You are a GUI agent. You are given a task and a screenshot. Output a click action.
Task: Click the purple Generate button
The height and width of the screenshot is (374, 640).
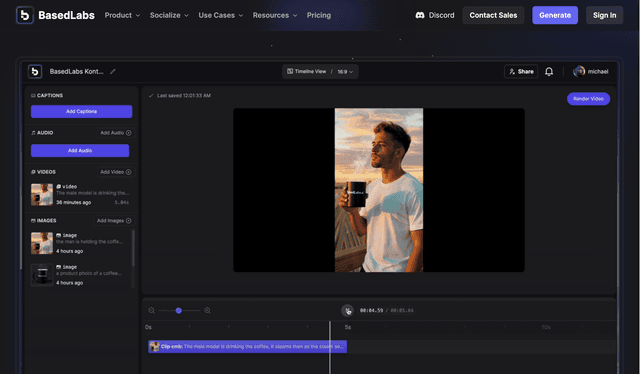click(x=555, y=15)
